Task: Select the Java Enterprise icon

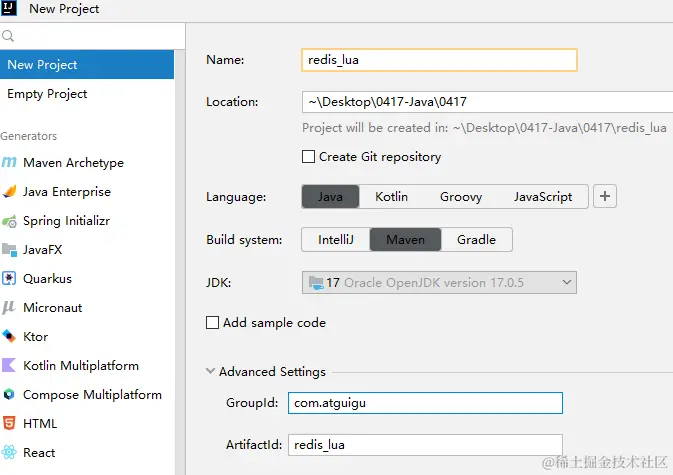Action: click(x=9, y=192)
